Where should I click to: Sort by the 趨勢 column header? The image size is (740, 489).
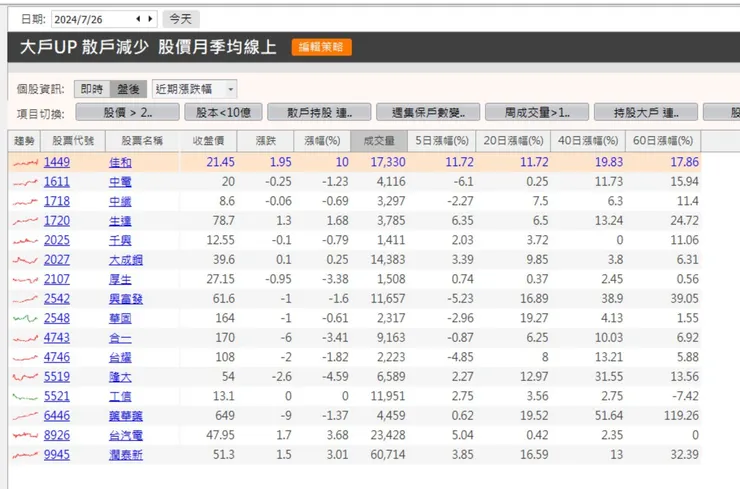[x=24, y=141]
